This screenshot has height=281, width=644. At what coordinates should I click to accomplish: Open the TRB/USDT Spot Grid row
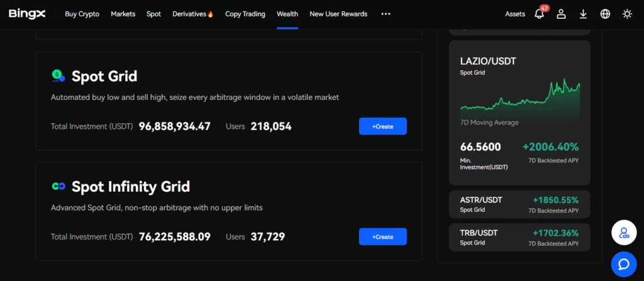coord(519,237)
